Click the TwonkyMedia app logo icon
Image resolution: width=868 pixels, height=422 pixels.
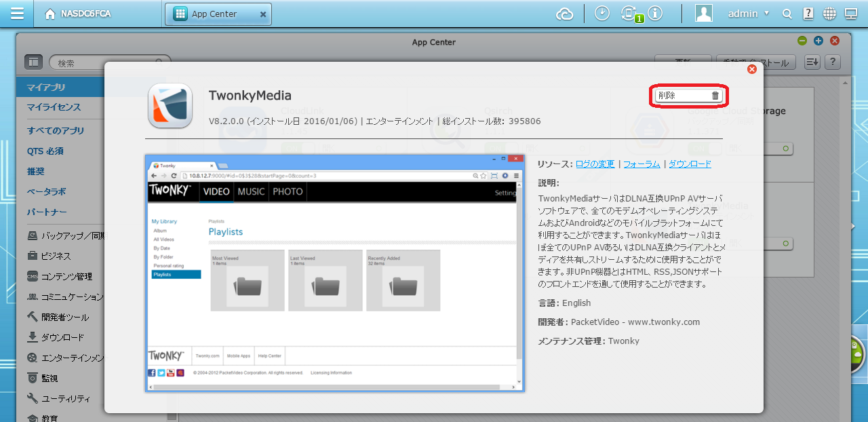172,106
